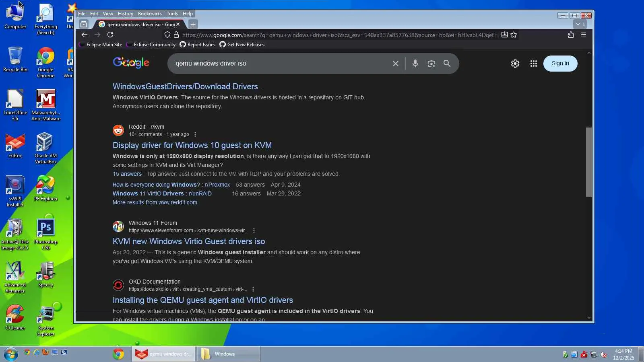644x362 pixels.
Task: Submit the search with the magnifier icon
Action: coord(447,64)
